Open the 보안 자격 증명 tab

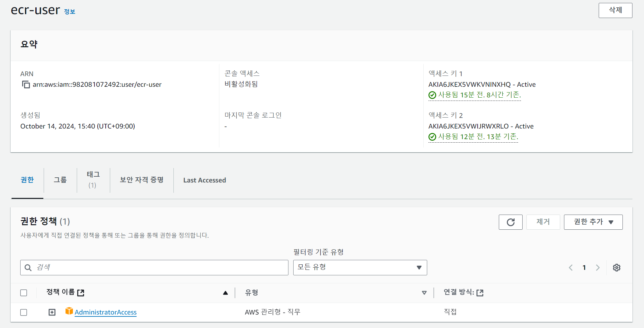(x=142, y=180)
